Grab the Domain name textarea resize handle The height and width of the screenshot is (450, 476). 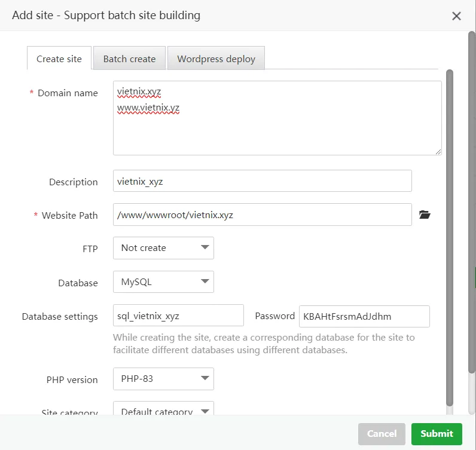pyautogui.click(x=438, y=152)
